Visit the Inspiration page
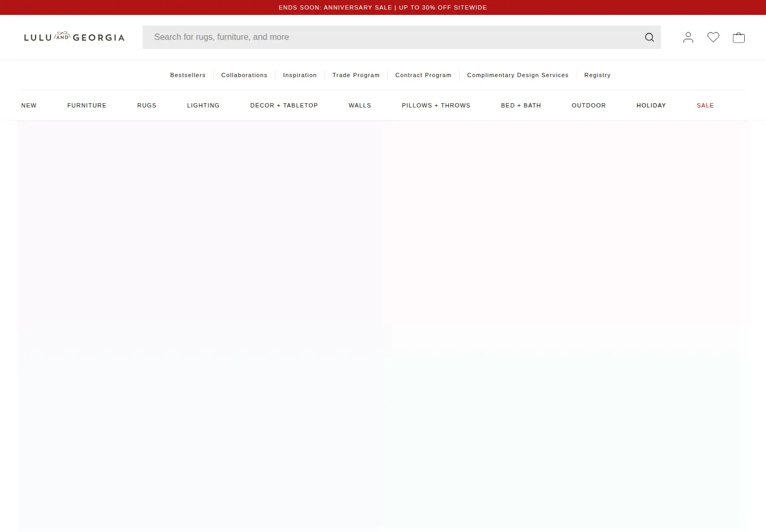Viewport: 766px width, 532px height. (300, 75)
